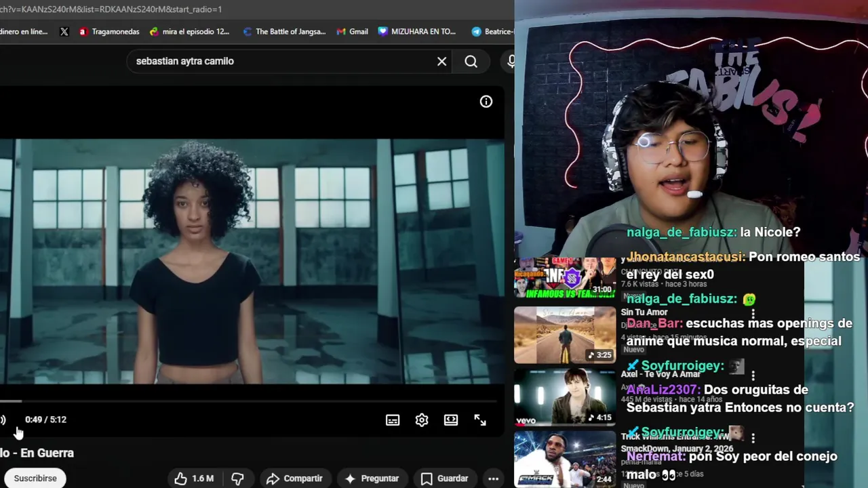Screen dimensions: 868x488
Task: Click the Guardar save button
Action: click(444, 479)
